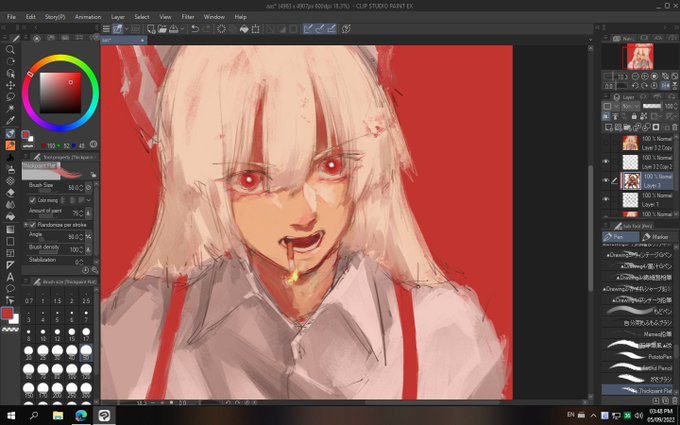
Task: Select the PototoPen brush
Action: pos(638,356)
